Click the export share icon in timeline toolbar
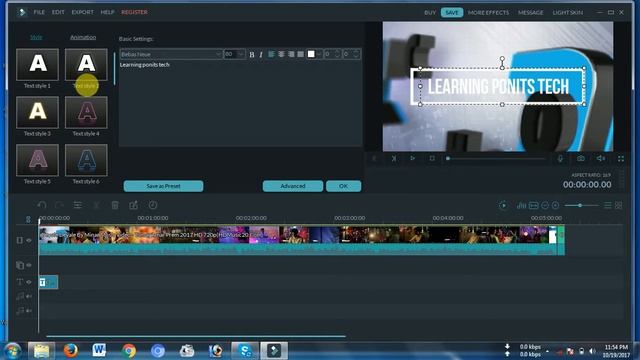This screenshot has height=360, width=640. 133,205
